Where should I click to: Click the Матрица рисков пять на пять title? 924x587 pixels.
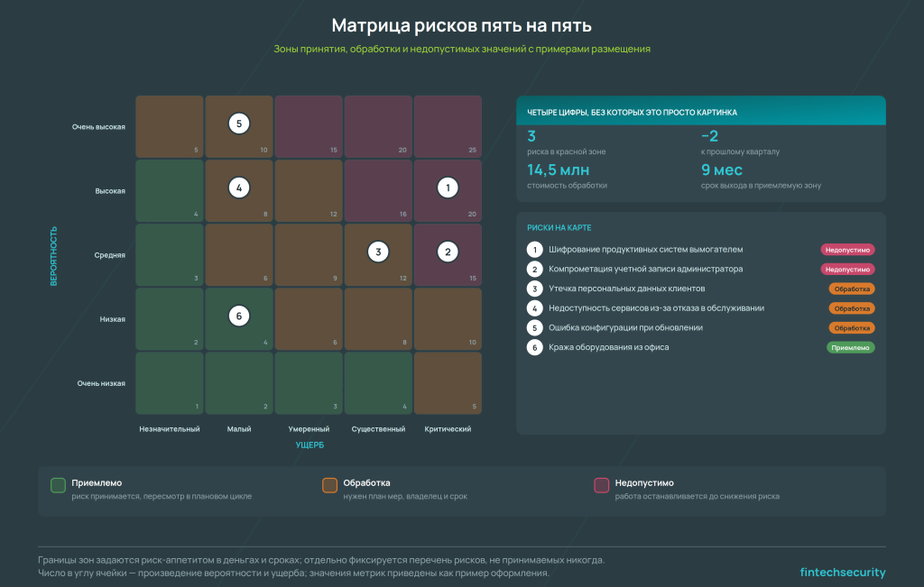click(x=461, y=25)
